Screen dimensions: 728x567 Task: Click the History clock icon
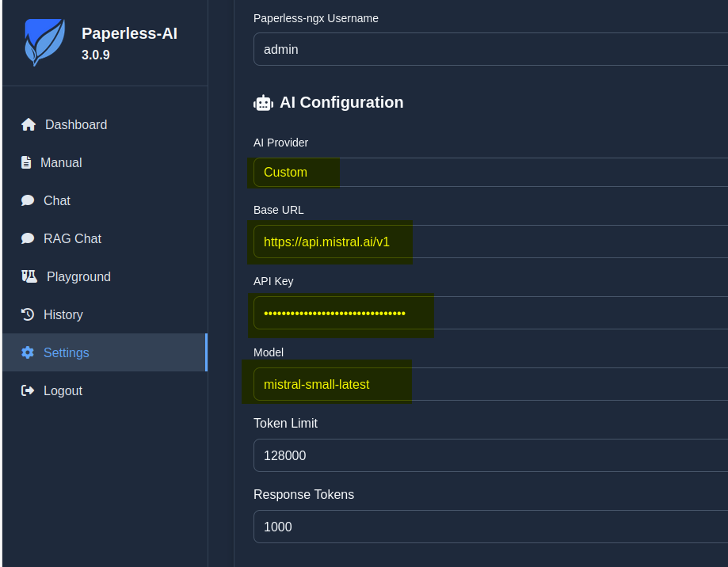pos(28,314)
